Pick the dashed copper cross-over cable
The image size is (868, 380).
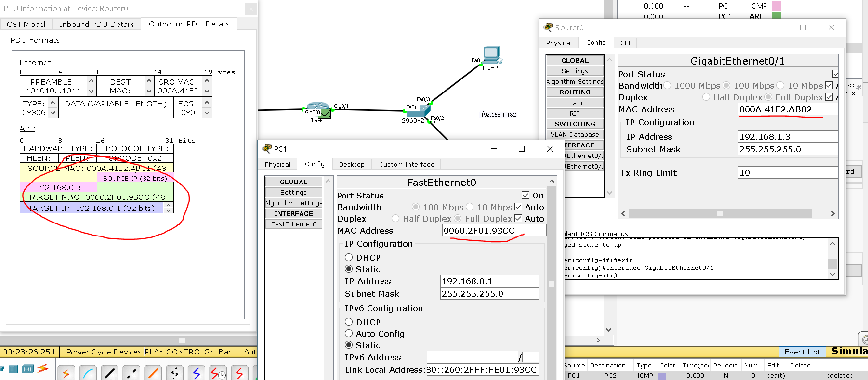pyautogui.click(x=131, y=373)
